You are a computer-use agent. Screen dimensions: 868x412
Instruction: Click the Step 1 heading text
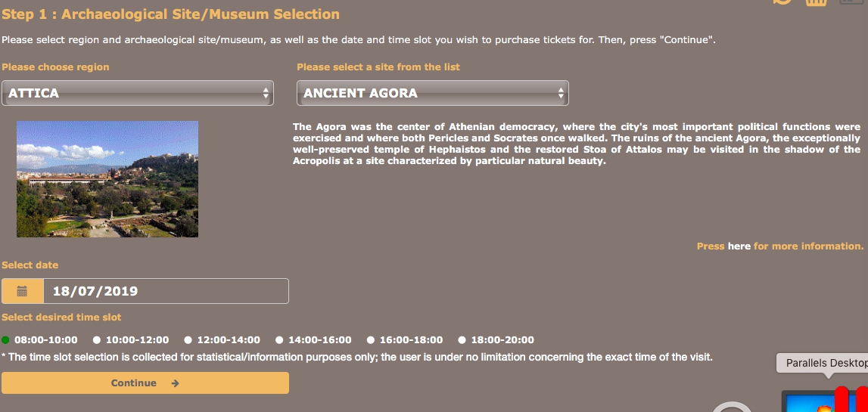point(170,14)
